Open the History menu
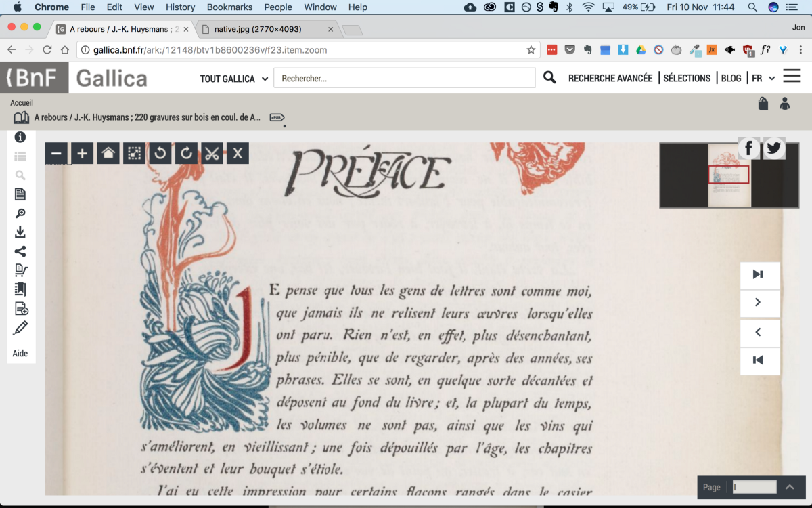Screen dimensions: 812x508 click(180, 7)
